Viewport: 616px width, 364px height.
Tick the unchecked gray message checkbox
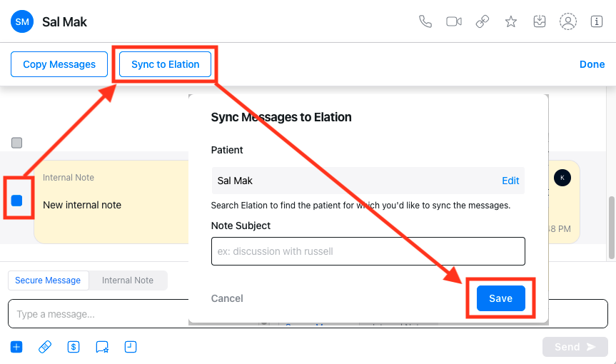tap(17, 143)
